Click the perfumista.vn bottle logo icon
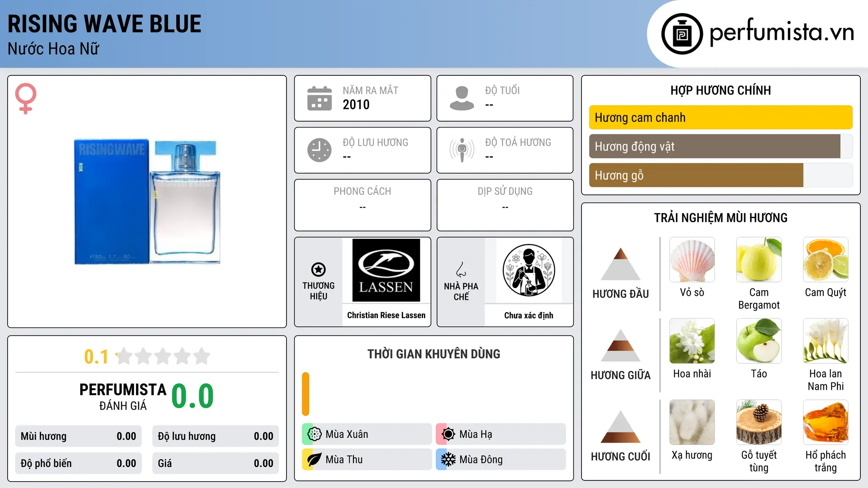 [x=682, y=33]
